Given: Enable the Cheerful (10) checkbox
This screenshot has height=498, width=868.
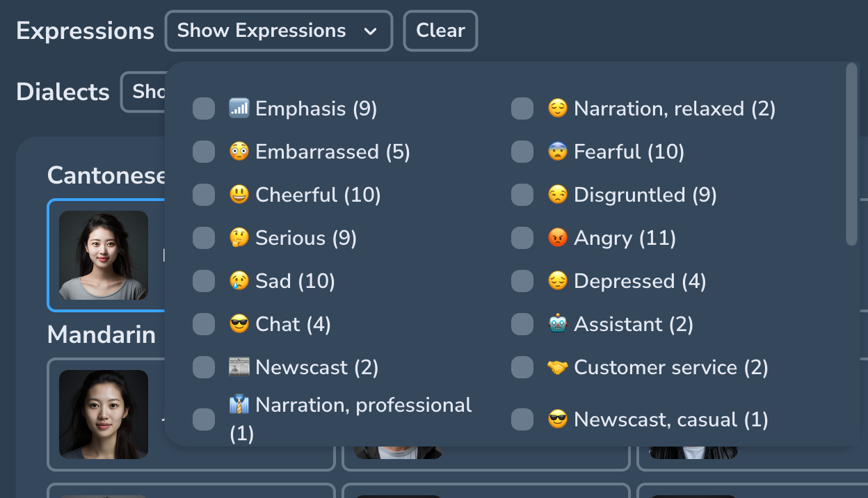Looking at the screenshot, I should click(204, 195).
